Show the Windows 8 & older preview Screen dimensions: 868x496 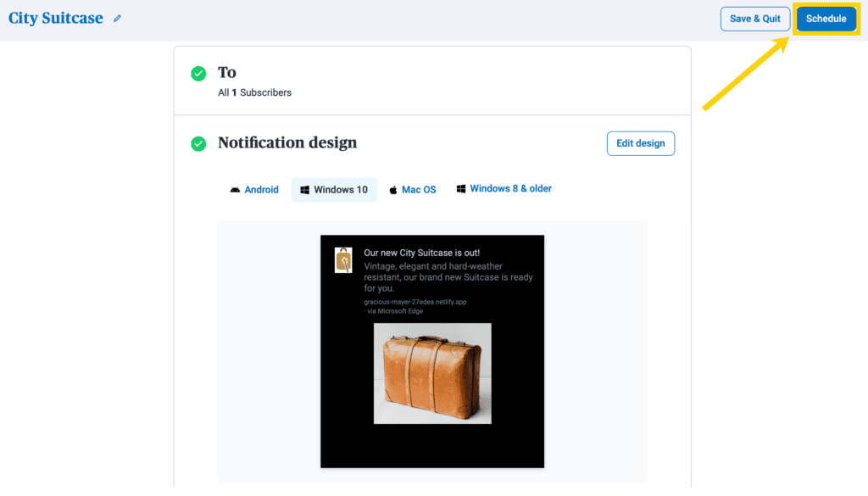point(504,189)
